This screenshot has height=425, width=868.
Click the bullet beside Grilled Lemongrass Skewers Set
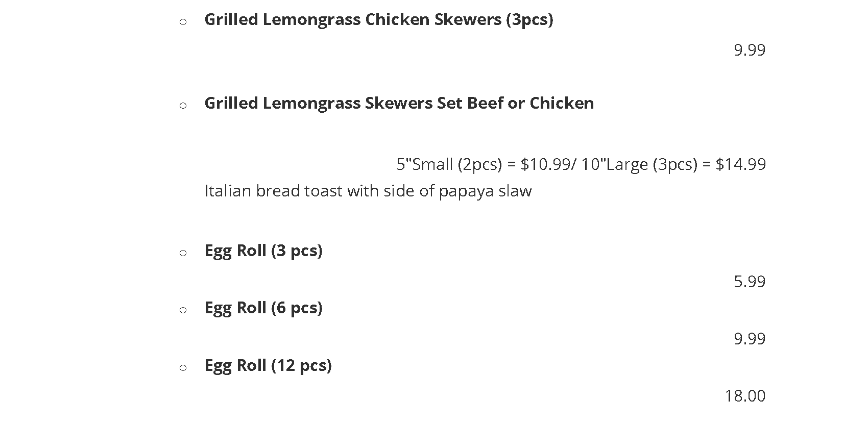pos(183,106)
